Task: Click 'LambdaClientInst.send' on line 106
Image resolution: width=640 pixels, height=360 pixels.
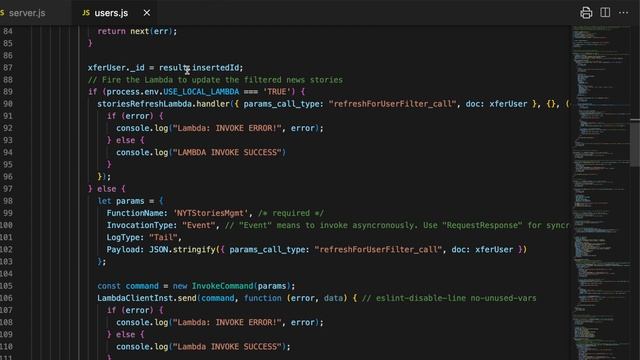Action: point(147,298)
